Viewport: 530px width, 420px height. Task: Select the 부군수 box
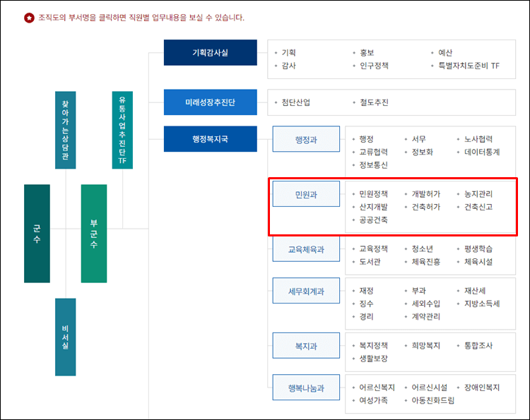tap(94, 234)
